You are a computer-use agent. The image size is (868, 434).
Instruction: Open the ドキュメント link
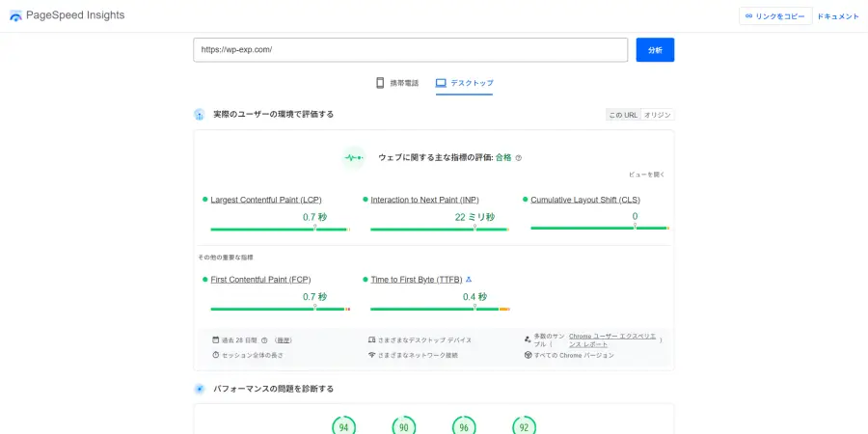click(x=838, y=16)
